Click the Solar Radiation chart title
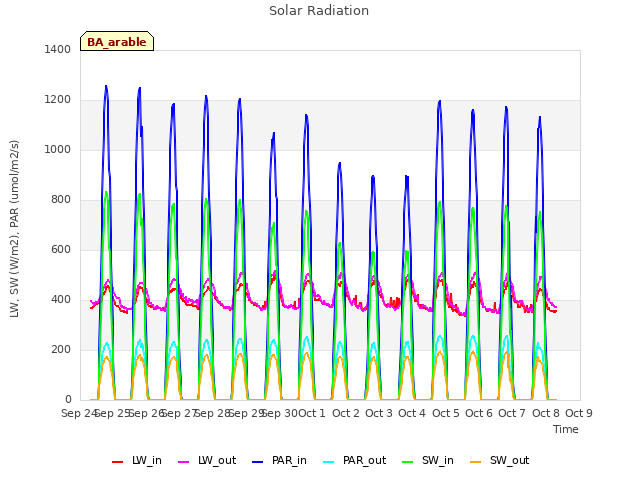 (319, 11)
